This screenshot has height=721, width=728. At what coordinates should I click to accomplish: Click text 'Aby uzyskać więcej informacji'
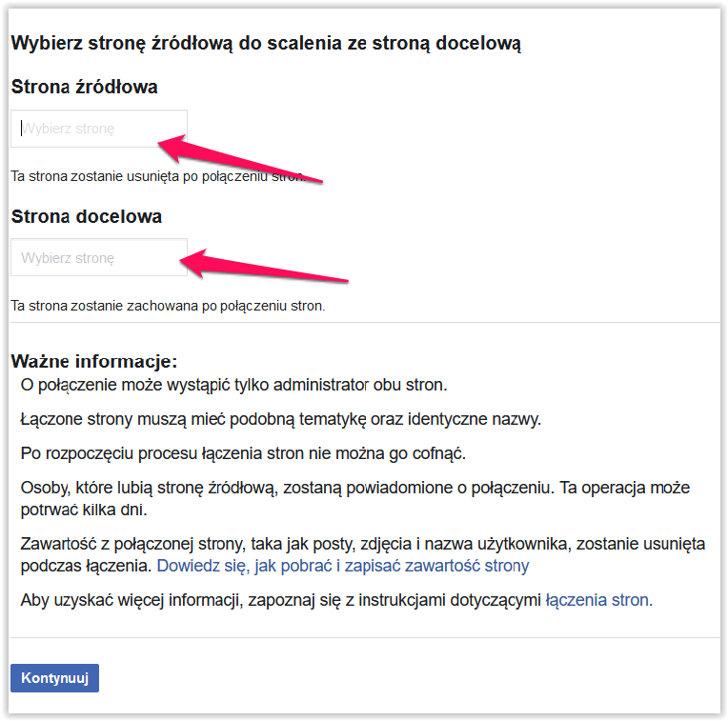131,600
